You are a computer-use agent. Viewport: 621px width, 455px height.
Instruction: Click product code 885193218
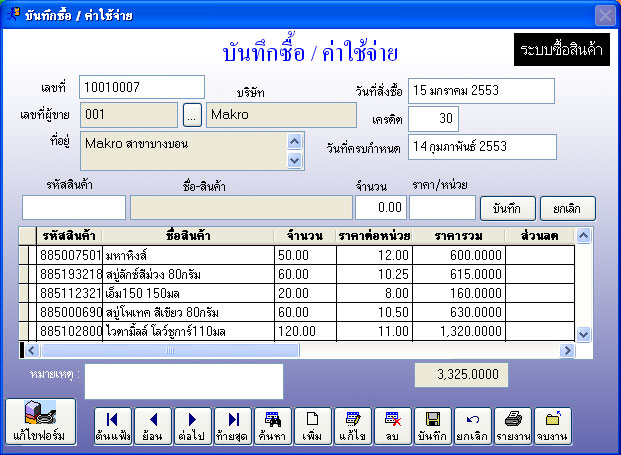pyautogui.click(x=70, y=274)
